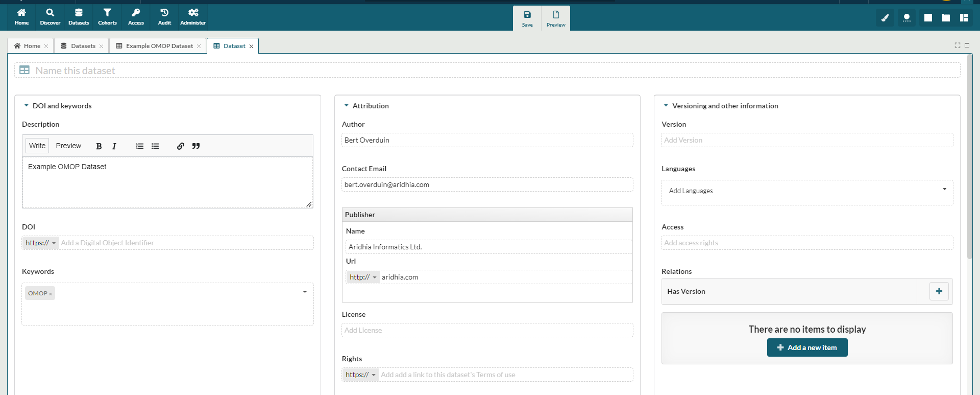
Task: Click the Save disk icon
Action: (527, 18)
